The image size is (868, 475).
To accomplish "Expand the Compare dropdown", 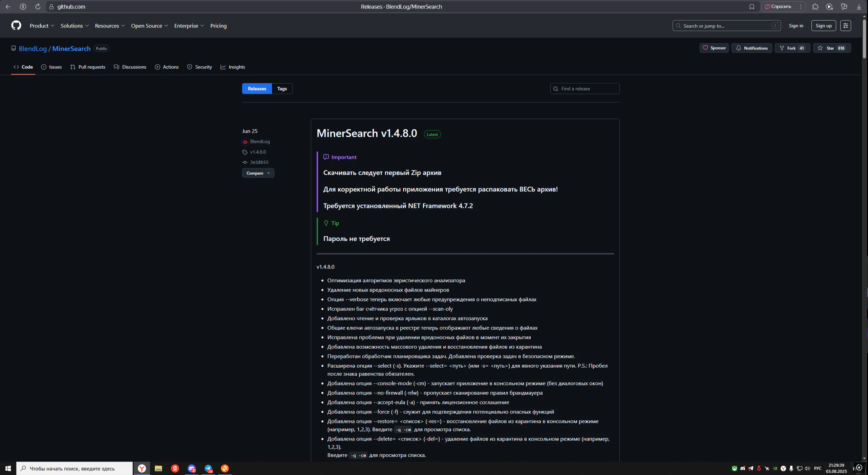I will coord(258,173).
